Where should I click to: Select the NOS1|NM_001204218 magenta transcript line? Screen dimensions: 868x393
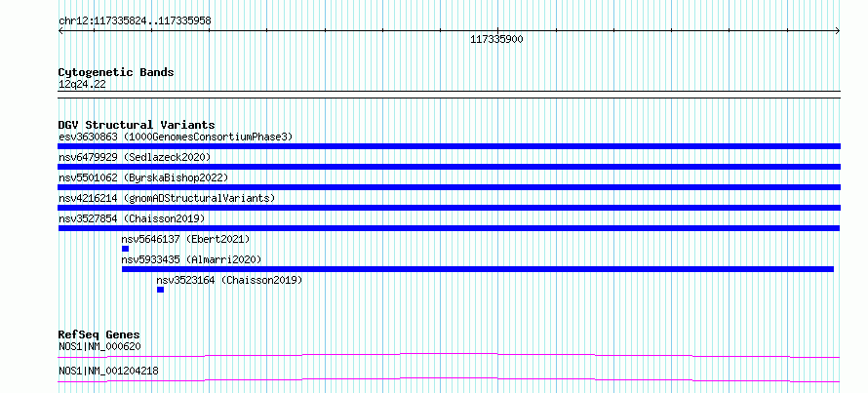(449, 379)
